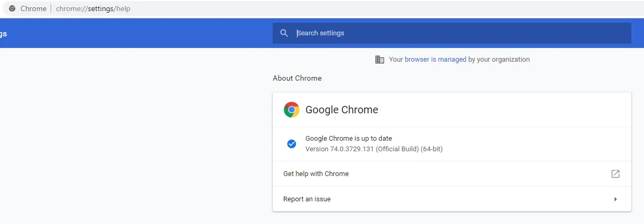Viewport: 644px width, 224px height.
Task: Click the magnifier icon in Search settings
Action: click(284, 33)
